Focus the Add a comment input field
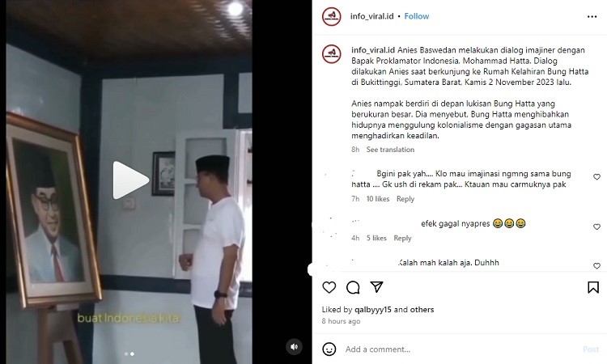Viewport: 607px width, 364px height. [461, 349]
